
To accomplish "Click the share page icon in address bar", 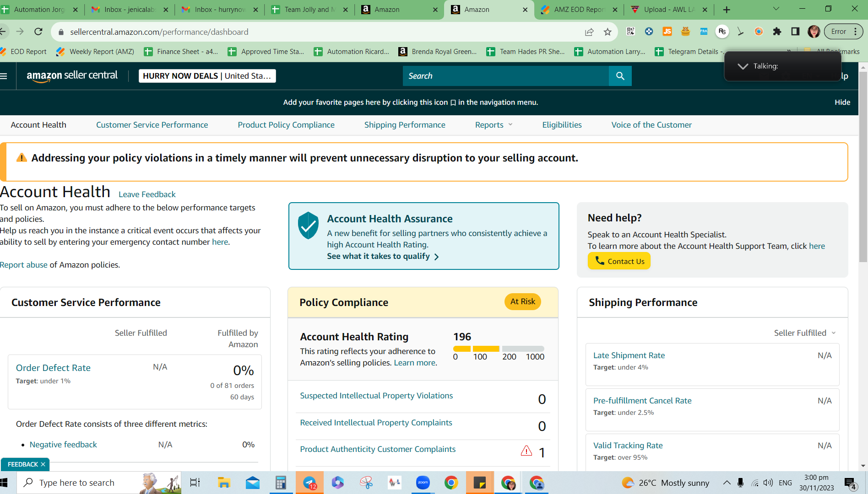I will coord(589,32).
